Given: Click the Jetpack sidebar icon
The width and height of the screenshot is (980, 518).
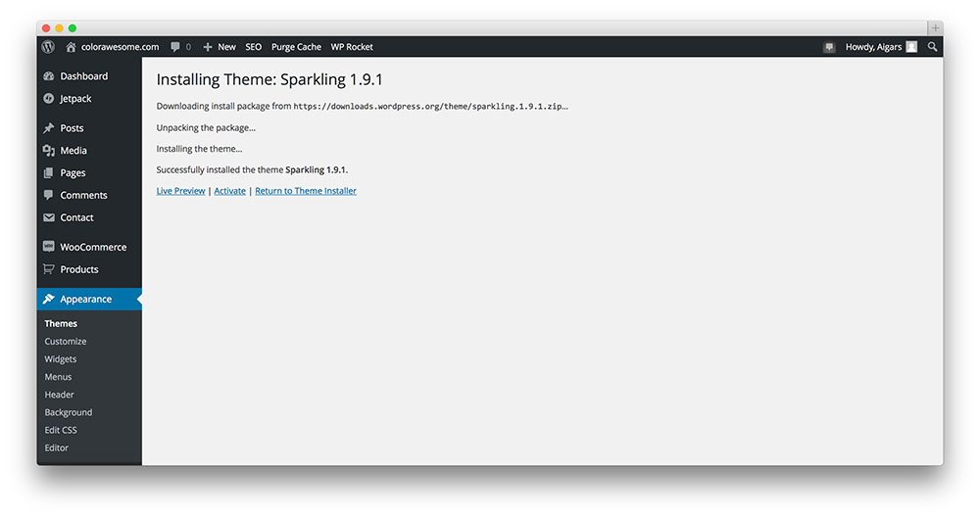Looking at the screenshot, I should (x=49, y=99).
